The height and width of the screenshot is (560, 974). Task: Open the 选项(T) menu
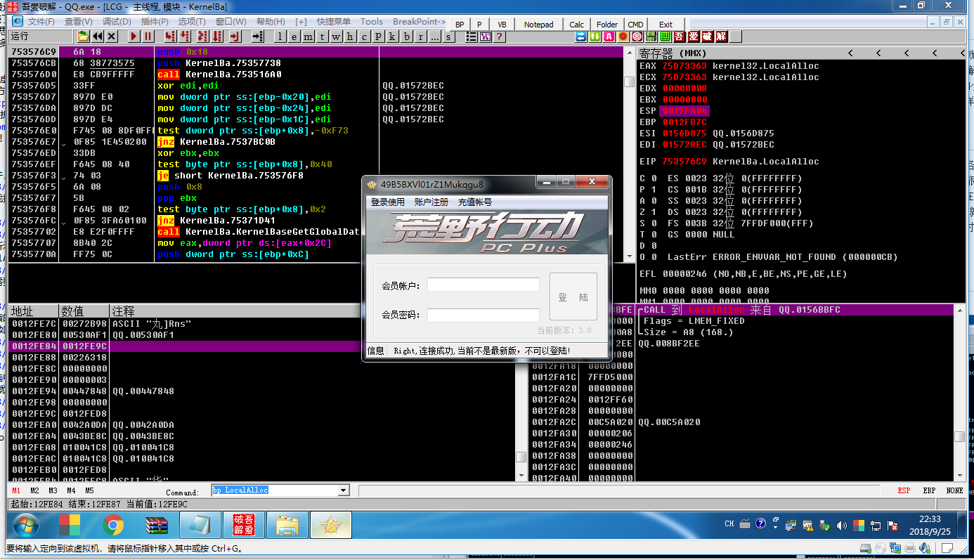click(x=192, y=22)
